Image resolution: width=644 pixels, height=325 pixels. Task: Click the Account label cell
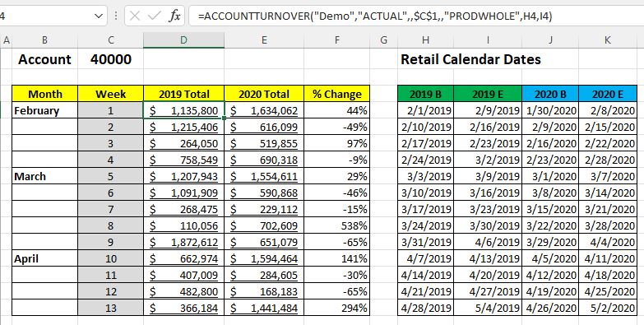44,59
